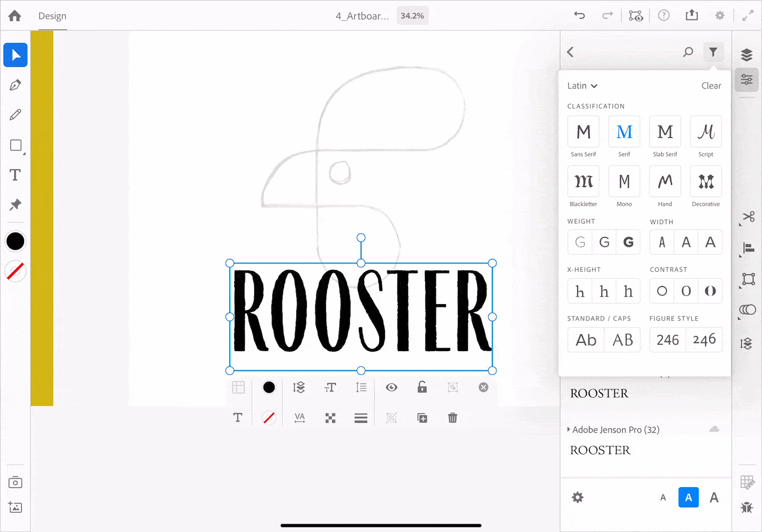Screen dimensions: 762x532
Task: Select the Pen tool
Action: click(15, 85)
